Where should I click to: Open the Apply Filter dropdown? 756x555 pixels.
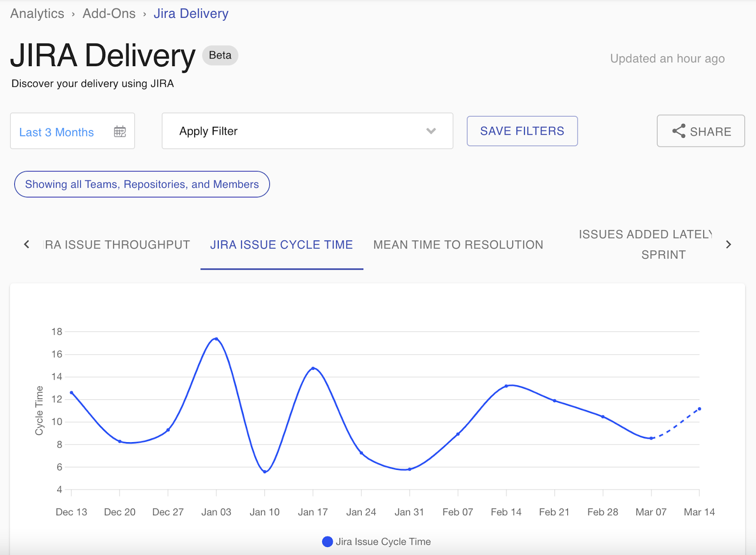307,131
